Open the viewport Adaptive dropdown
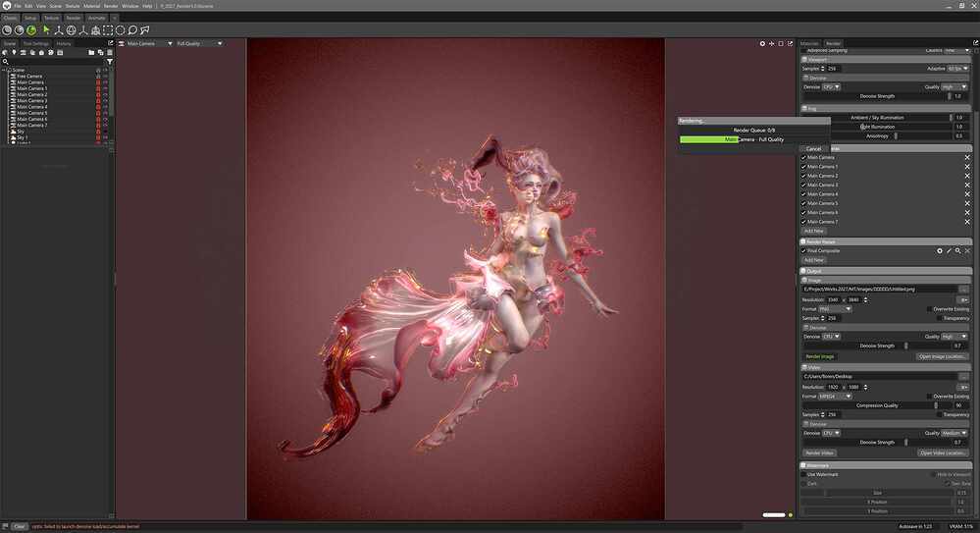 coord(956,68)
